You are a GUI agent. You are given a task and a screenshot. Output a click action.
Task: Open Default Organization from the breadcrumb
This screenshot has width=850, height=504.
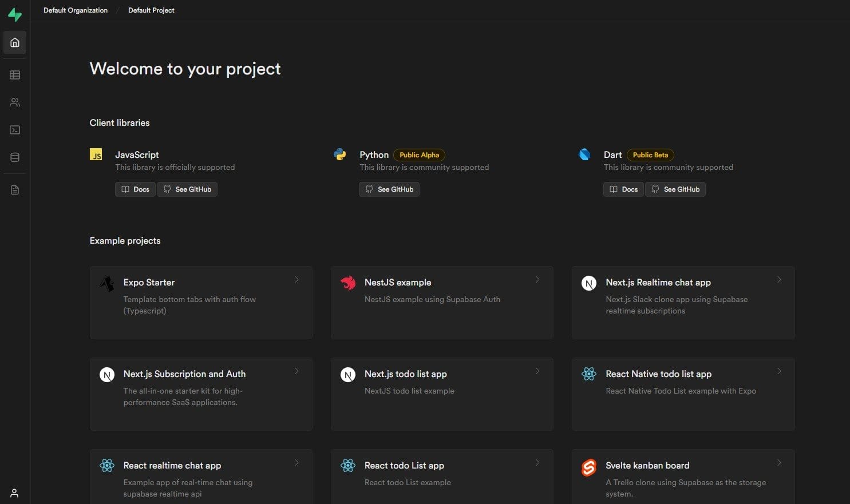[75, 10]
